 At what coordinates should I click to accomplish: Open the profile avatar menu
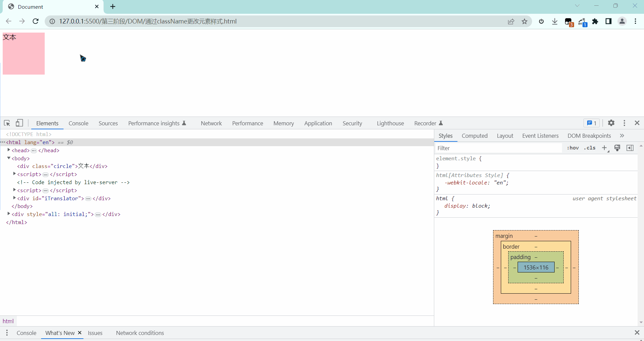click(x=622, y=22)
